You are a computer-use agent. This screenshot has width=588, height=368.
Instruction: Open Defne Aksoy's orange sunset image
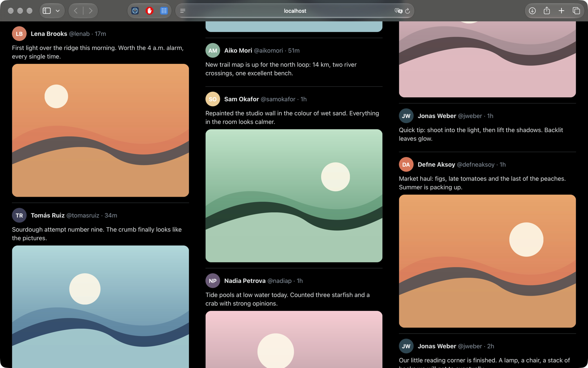pos(488,261)
